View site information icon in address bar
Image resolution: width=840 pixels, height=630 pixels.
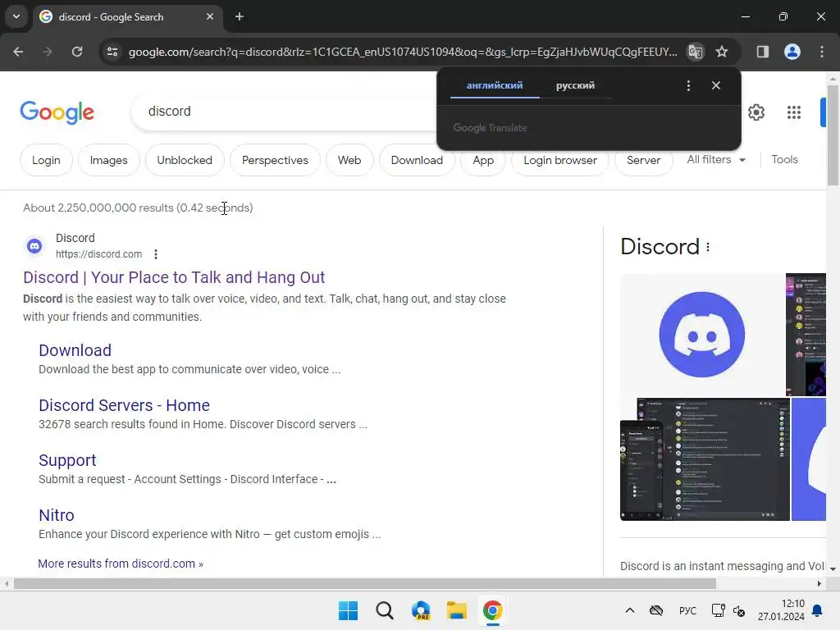coord(112,52)
